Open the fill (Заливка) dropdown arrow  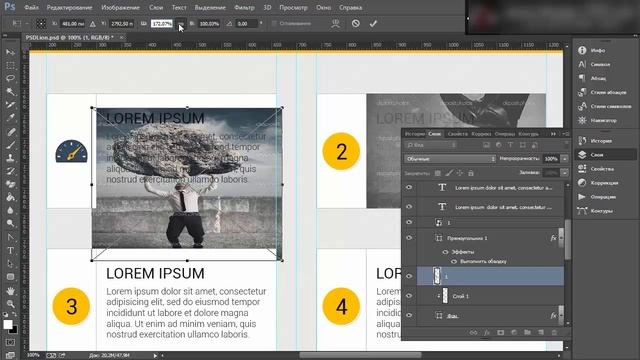coord(564,173)
